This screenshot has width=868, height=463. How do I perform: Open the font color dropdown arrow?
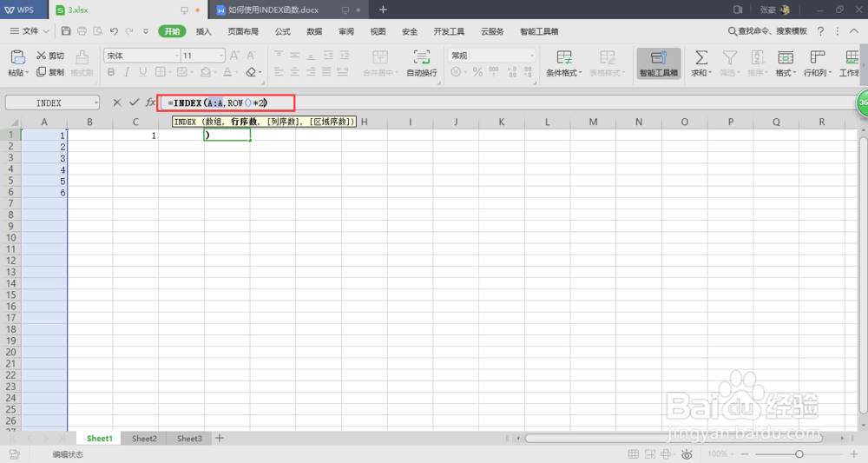(236, 73)
